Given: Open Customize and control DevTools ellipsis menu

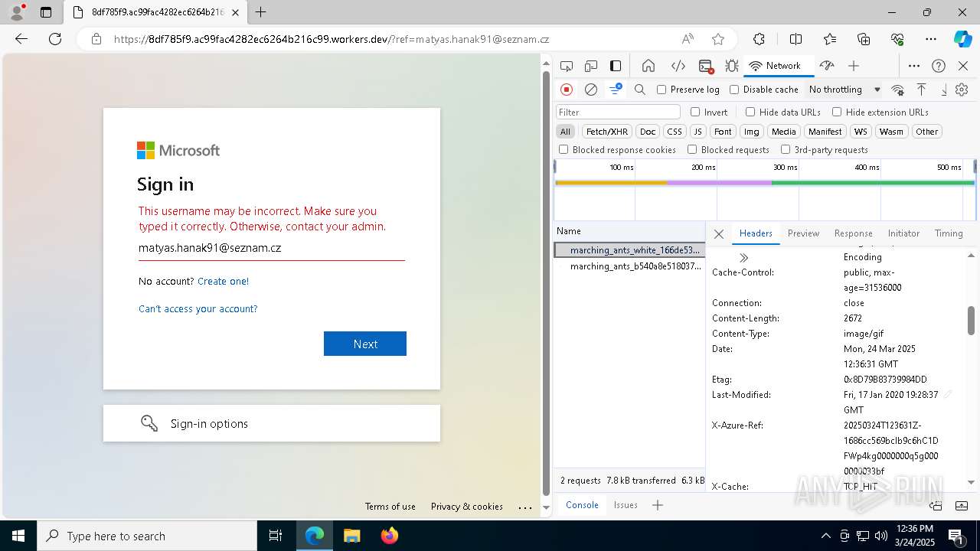Looking at the screenshot, I should [x=914, y=66].
